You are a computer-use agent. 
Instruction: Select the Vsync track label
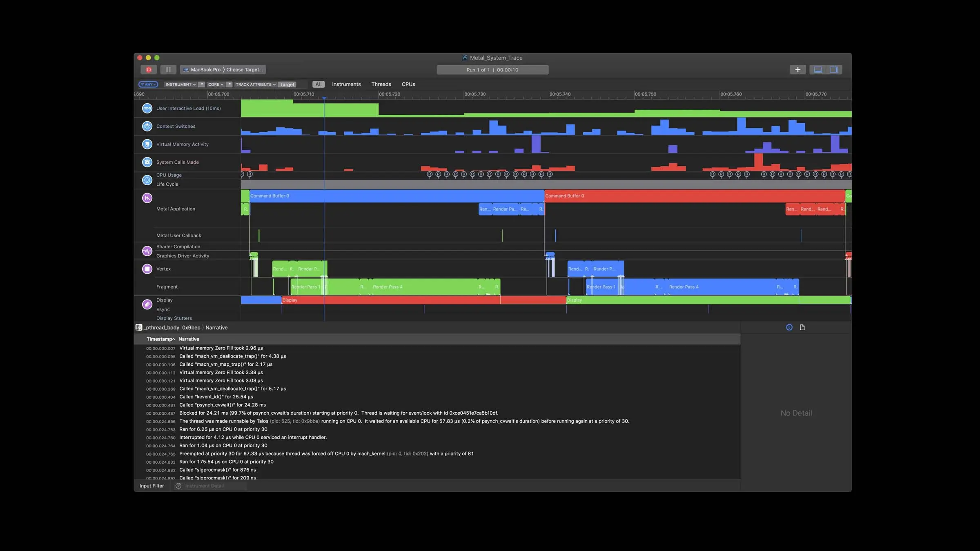point(163,309)
